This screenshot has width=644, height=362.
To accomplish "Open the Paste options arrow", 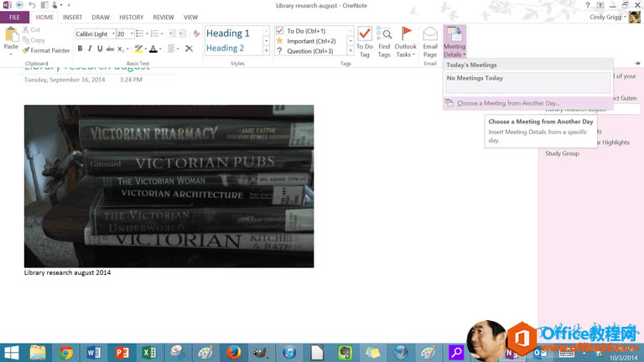I will coord(11,54).
